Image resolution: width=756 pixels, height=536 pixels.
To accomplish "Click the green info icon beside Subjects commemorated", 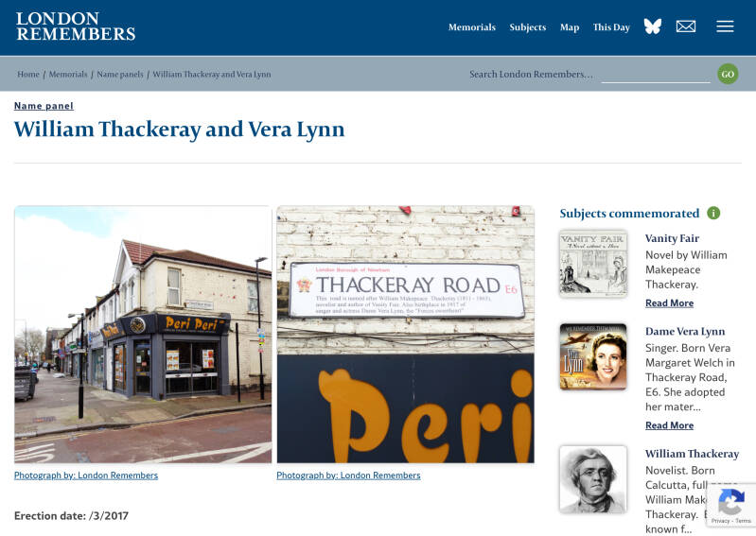I will click(713, 213).
